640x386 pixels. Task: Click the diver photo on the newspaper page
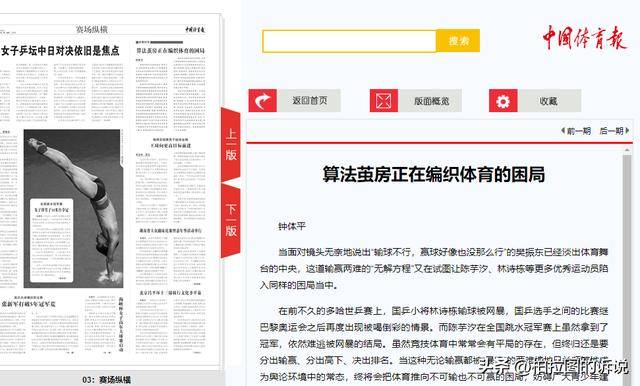pyautogui.click(x=73, y=209)
